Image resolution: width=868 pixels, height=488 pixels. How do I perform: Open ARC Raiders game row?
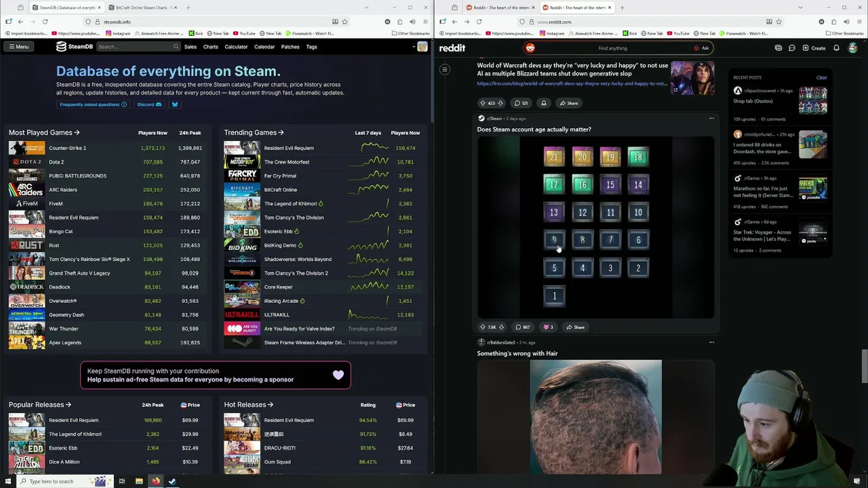tap(105, 190)
